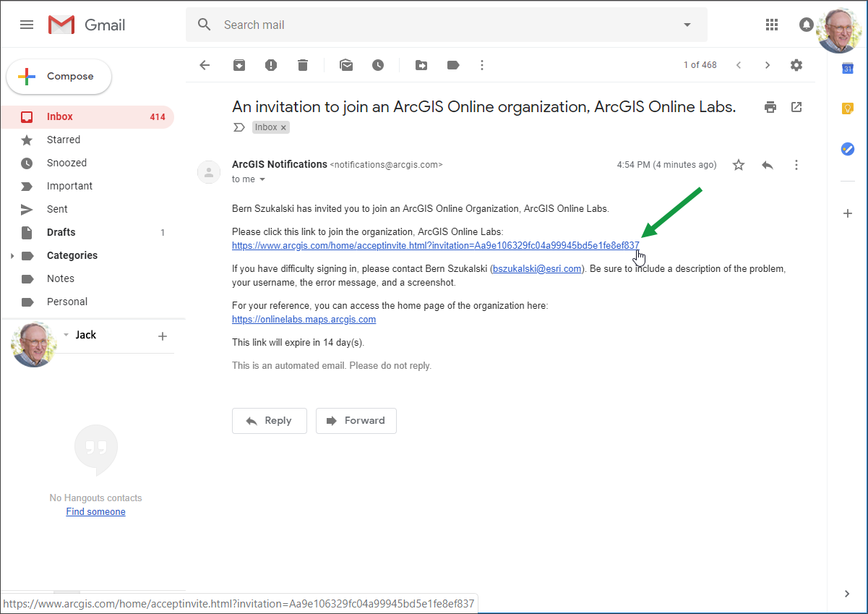Open the Settings gear

(796, 65)
